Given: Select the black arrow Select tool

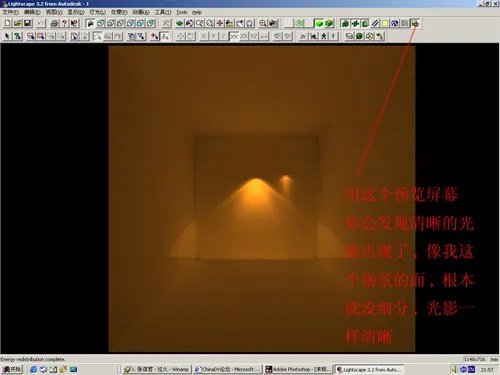Looking at the screenshot, I should pyautogui.click(x=7, y=36).
